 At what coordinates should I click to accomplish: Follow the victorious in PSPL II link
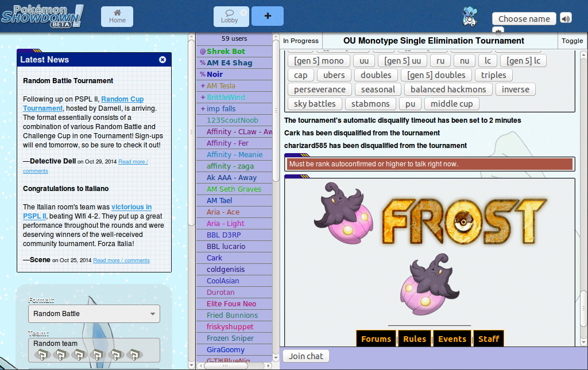(x=87, y=212)
